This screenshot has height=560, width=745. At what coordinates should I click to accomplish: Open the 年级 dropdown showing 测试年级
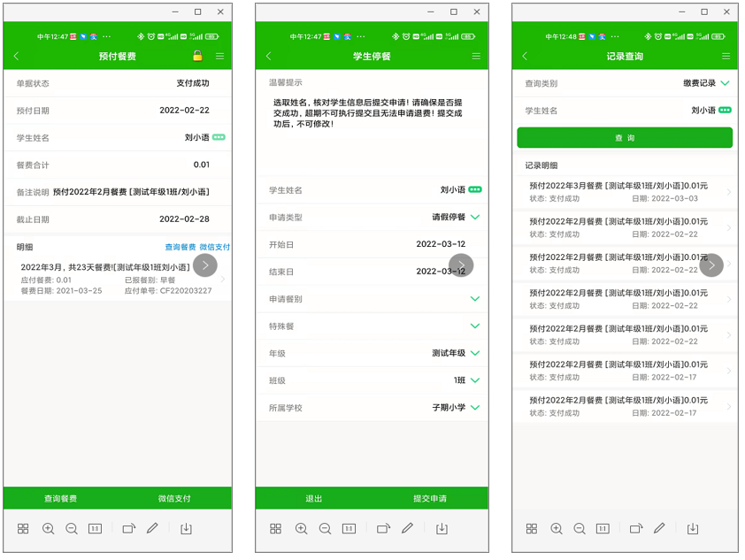[475, 353]
